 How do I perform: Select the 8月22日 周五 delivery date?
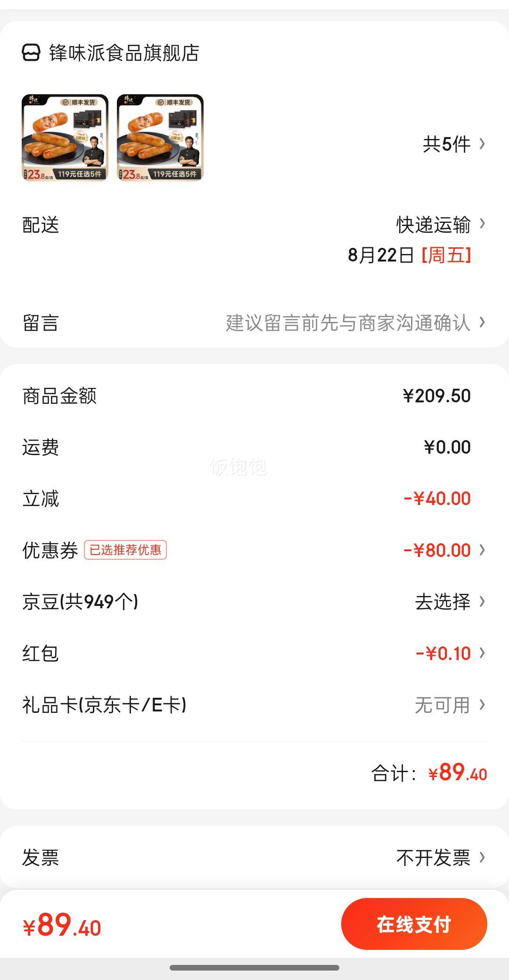tap(410, 255)
